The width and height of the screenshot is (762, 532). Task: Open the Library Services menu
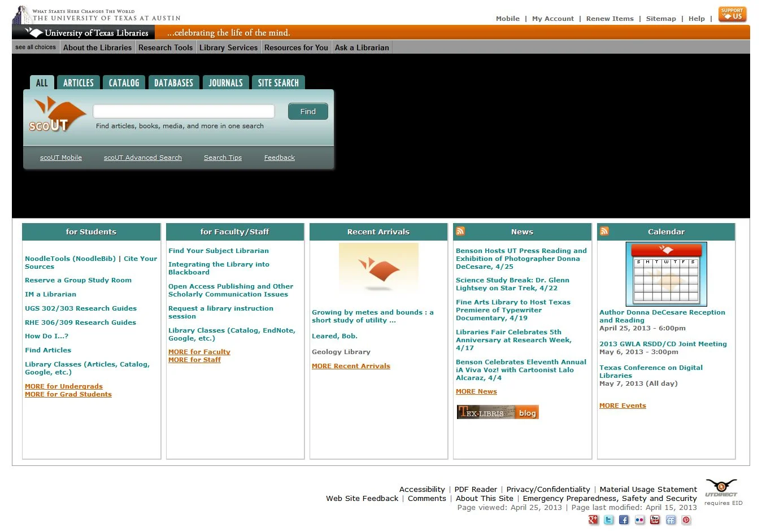coord(228,47)
